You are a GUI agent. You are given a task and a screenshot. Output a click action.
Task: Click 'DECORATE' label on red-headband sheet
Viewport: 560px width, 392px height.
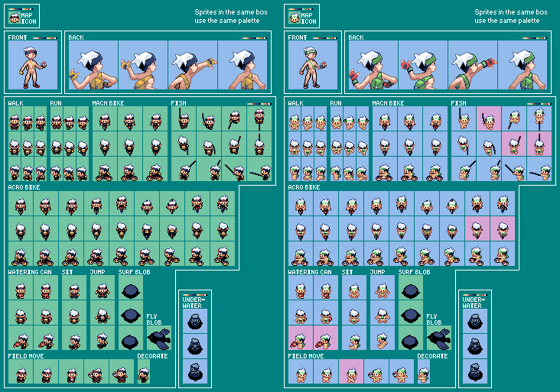(152, 356)
